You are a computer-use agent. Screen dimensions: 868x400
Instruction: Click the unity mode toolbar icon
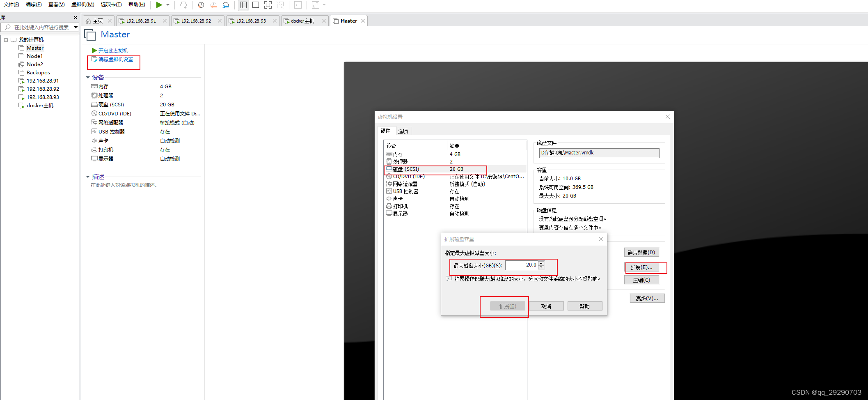click(x=280, y=5)
